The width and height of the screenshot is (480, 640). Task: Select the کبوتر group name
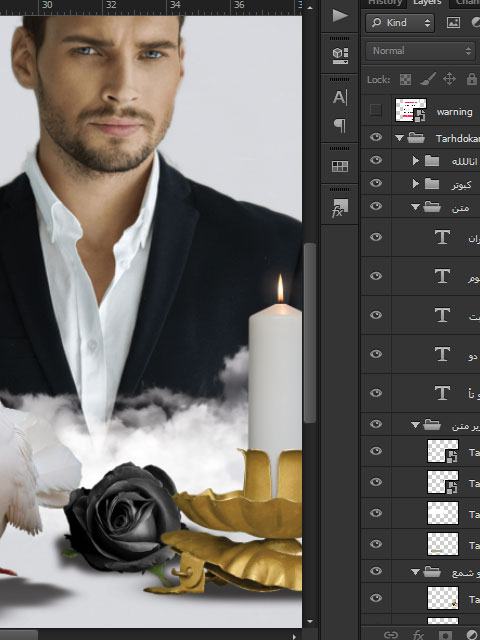tap(462, 185)
